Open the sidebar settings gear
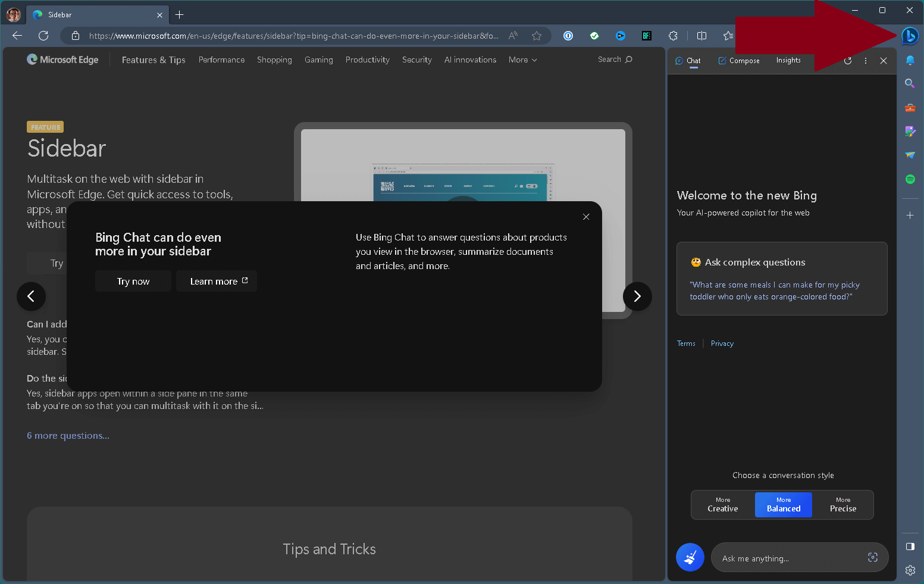The image size is (924, 584). (x=910, y=570)
